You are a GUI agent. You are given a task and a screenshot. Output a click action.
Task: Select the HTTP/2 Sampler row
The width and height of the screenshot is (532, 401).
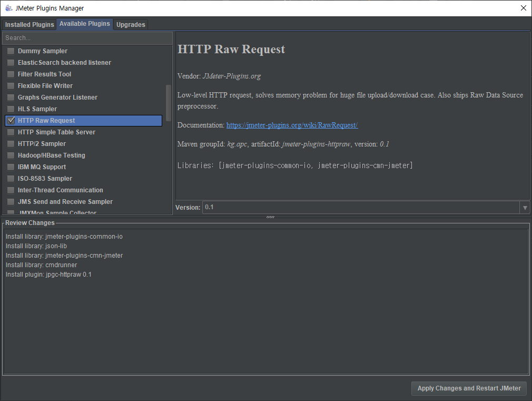tap(83, 144)
